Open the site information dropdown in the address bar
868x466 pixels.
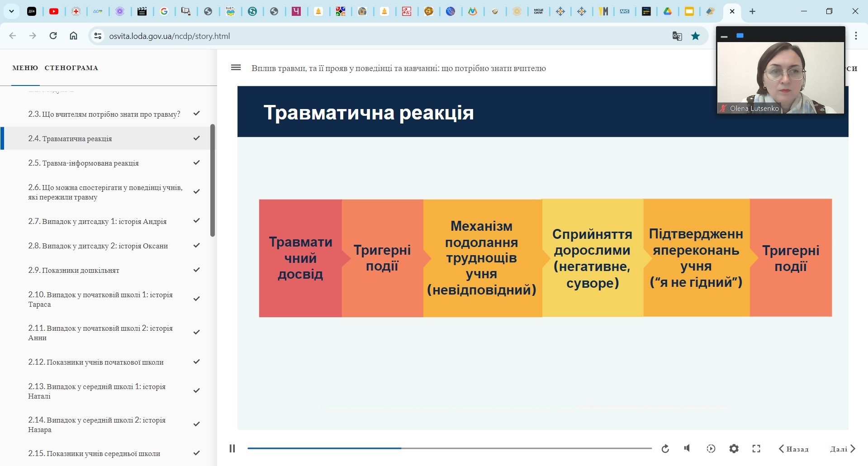click(x=97, y=36)
